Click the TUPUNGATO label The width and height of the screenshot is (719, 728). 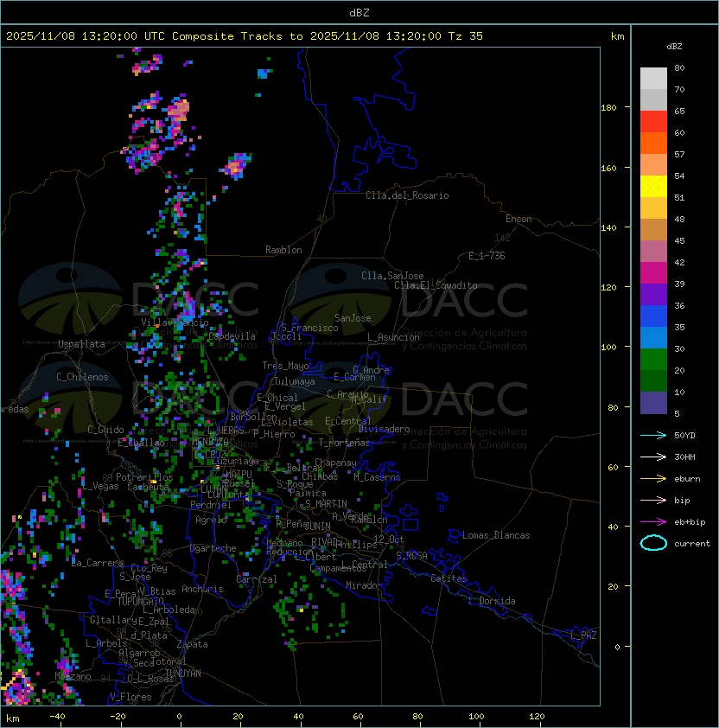140,601
